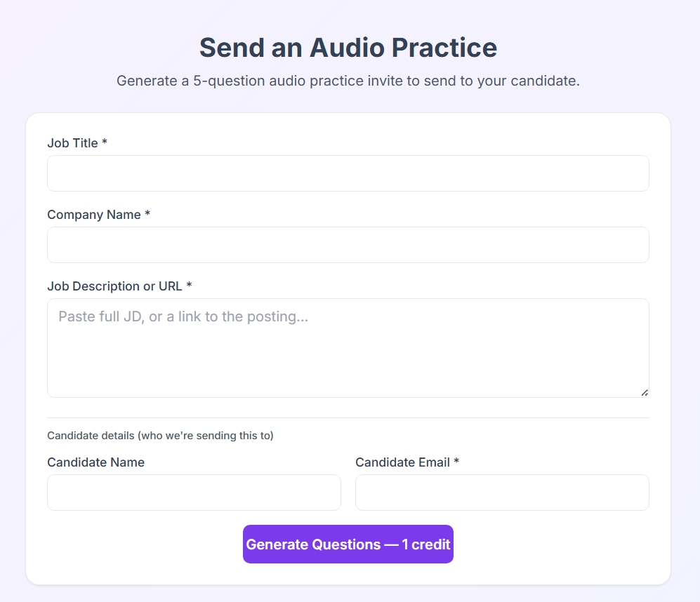The width and height of the screenshot is (700, 602).
Task: Click the Job Description or URL textarea
Action: coord(348,348)
